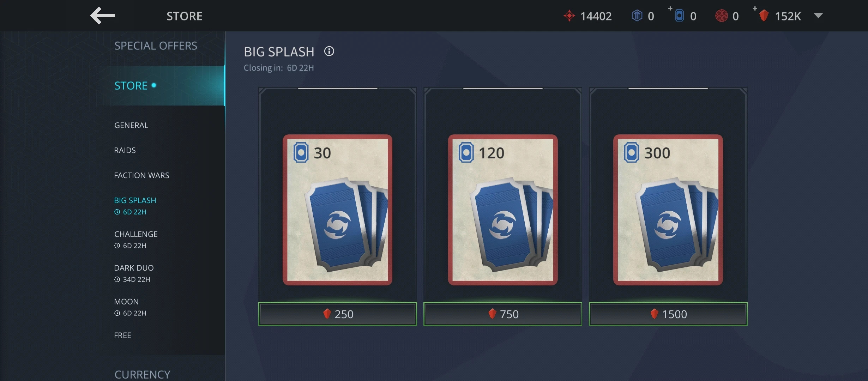
Task: Select the 30 cards pack thumbnail
Action: click(x=337, y=210)
